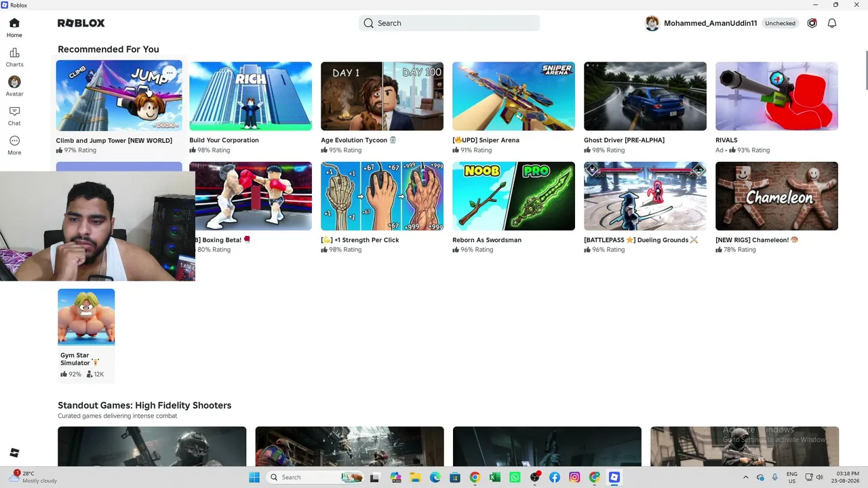Click the Age Evolution Tycoon title
This screenshot has height=488, width=868.
click(358, 140)
